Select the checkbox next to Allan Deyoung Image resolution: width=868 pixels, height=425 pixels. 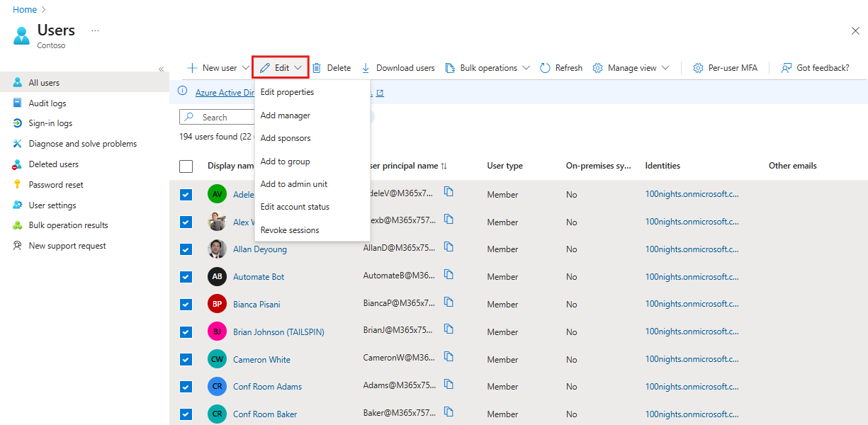click(x=186, y=249)
